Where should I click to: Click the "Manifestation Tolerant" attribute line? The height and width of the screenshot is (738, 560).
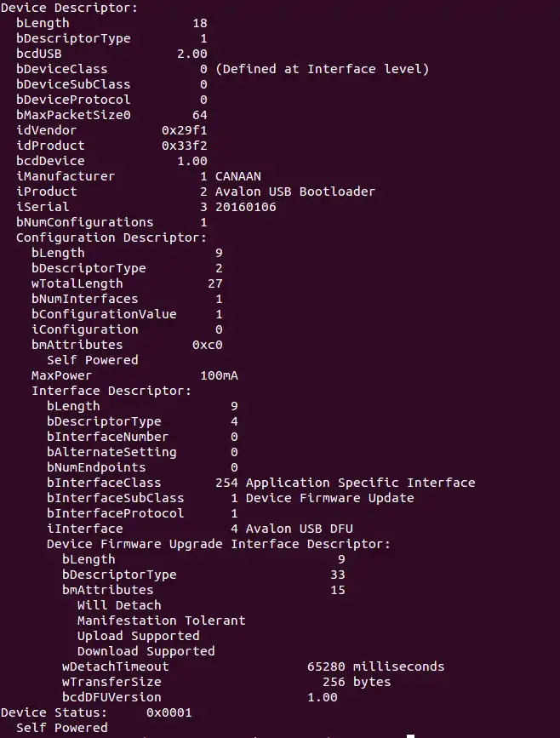[x=161, y=621]
